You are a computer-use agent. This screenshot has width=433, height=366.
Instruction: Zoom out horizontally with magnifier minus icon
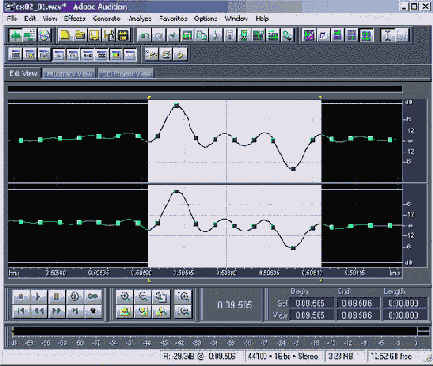[143, 296]
